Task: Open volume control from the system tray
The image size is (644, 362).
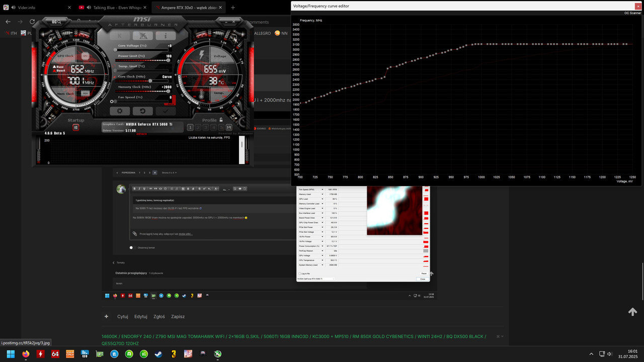Action: coord(609,354)
